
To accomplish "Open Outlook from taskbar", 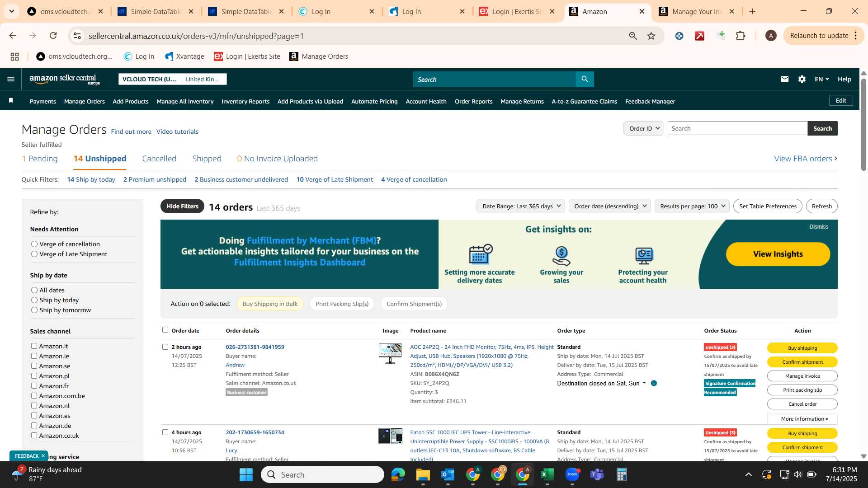I will (x=448, y=474).
